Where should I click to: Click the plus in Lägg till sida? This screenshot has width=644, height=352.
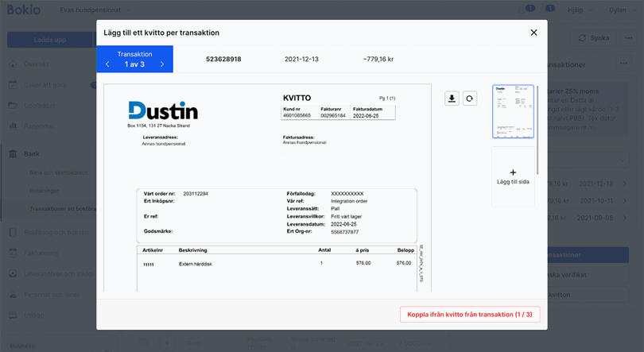pos(513,172)
